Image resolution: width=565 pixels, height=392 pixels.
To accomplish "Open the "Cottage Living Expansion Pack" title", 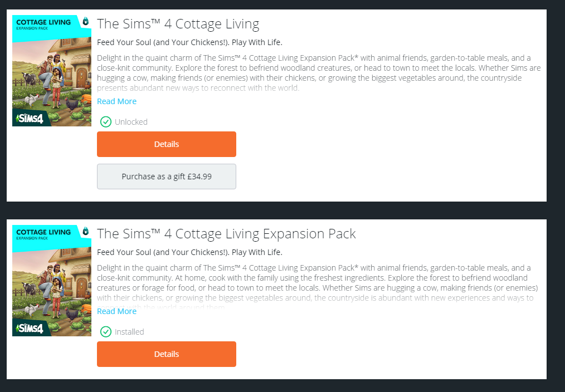I will pyautogui.click(x=226, y=234).
